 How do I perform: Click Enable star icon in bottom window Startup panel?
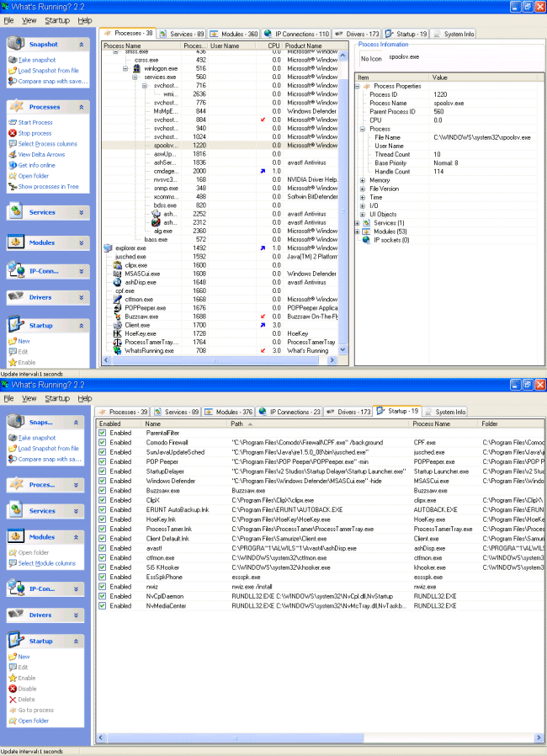(13, 678)
